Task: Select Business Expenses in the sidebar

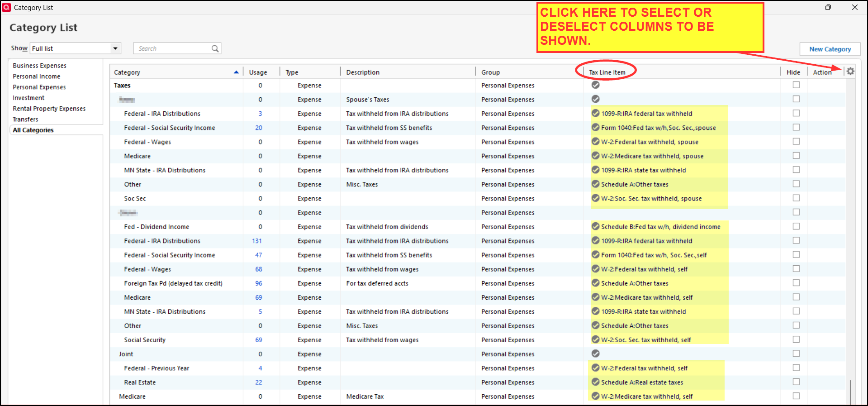Action: (x=39, y=66)
